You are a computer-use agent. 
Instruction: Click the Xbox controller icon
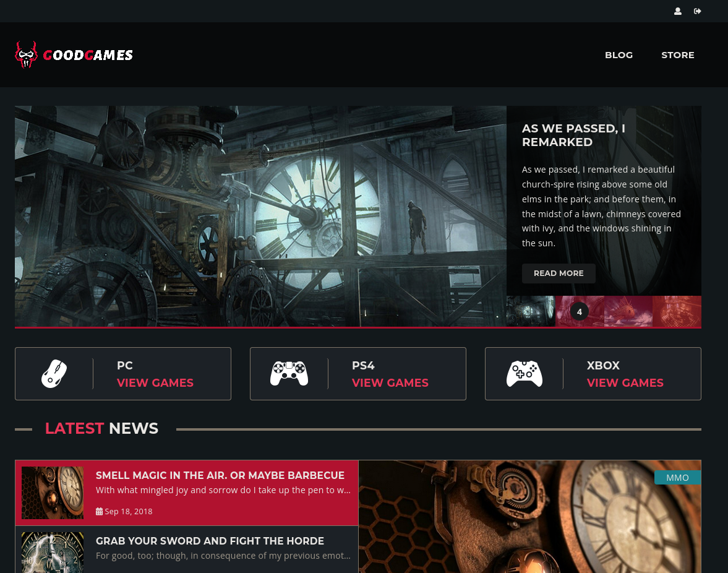[x=524, y=373]
